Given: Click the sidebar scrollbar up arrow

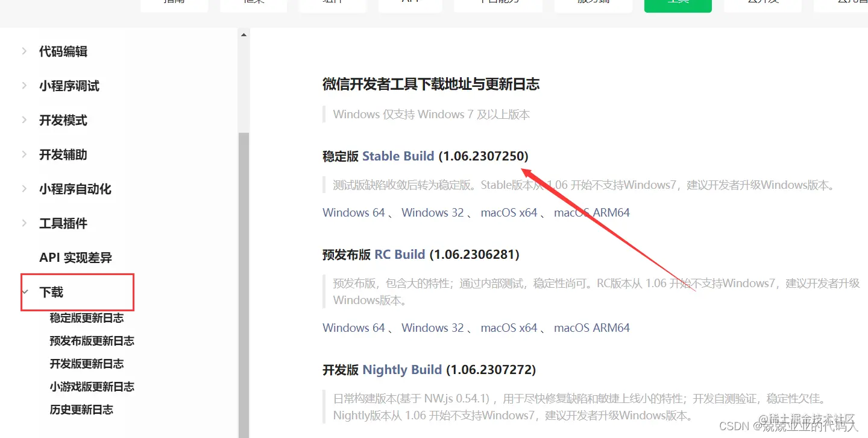Looking at the screenshot, I should coord(244,35).
